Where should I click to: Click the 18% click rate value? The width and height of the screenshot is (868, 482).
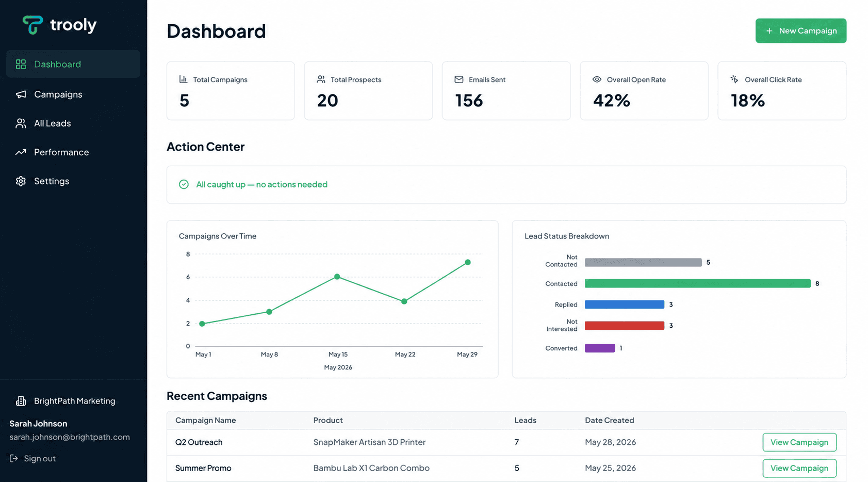click(x=748, y=100)
